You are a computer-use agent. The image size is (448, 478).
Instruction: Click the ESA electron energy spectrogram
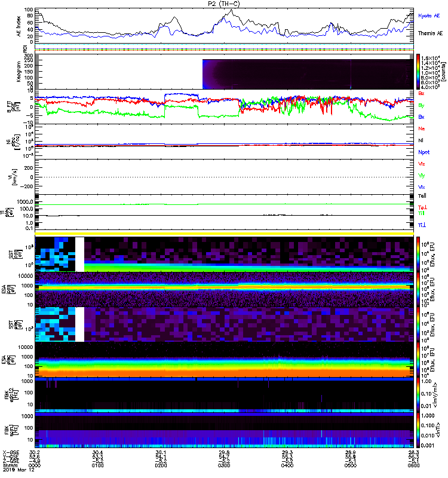tap(225, 360)
